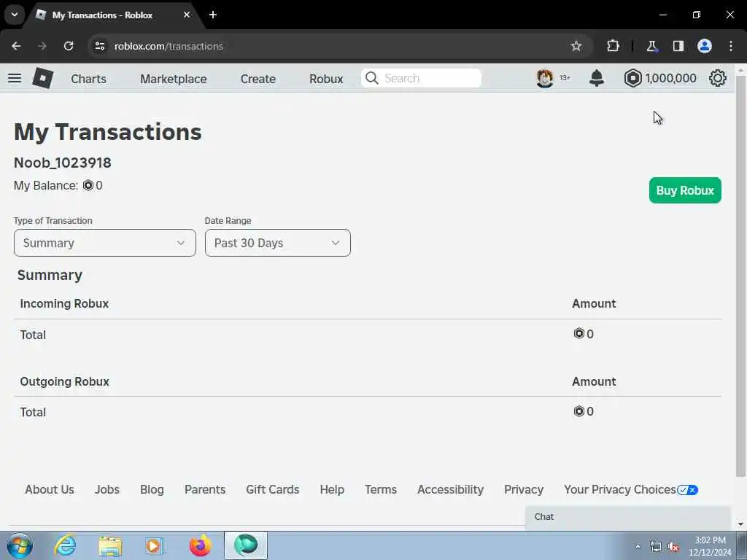Click the Chrome labs flask icon

click(651, 46)
